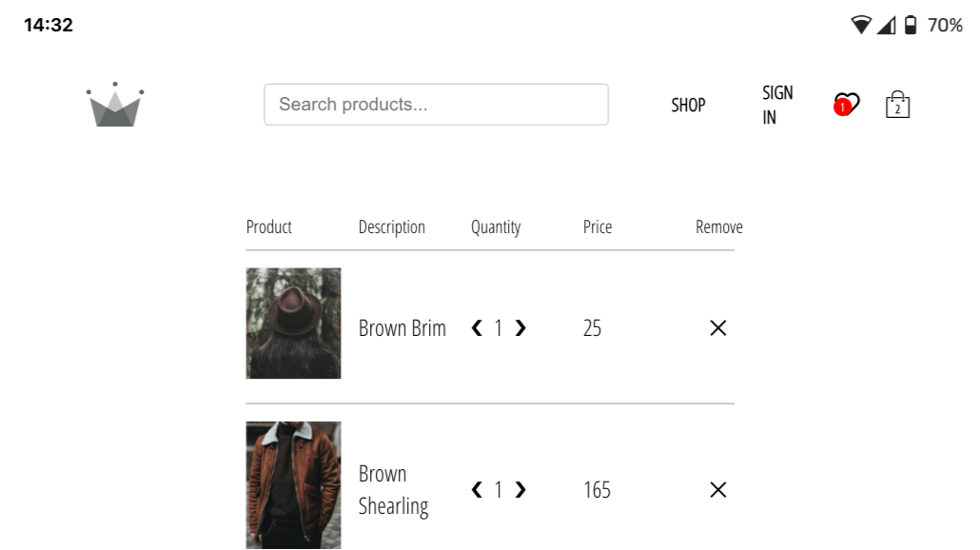The width and height of the screenshot is (980, 550).
Task: Go to the SHOP page
Action: [x=688, y=105]
